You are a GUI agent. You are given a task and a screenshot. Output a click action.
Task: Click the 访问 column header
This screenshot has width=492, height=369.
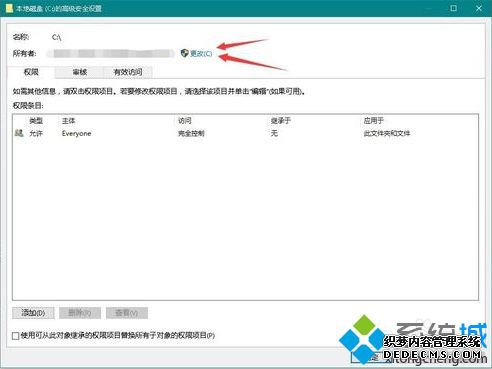point(184,121)
